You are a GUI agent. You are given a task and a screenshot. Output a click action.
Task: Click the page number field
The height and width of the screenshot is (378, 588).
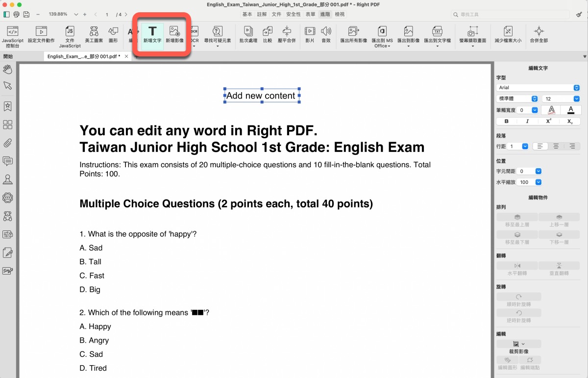[106, 15]
